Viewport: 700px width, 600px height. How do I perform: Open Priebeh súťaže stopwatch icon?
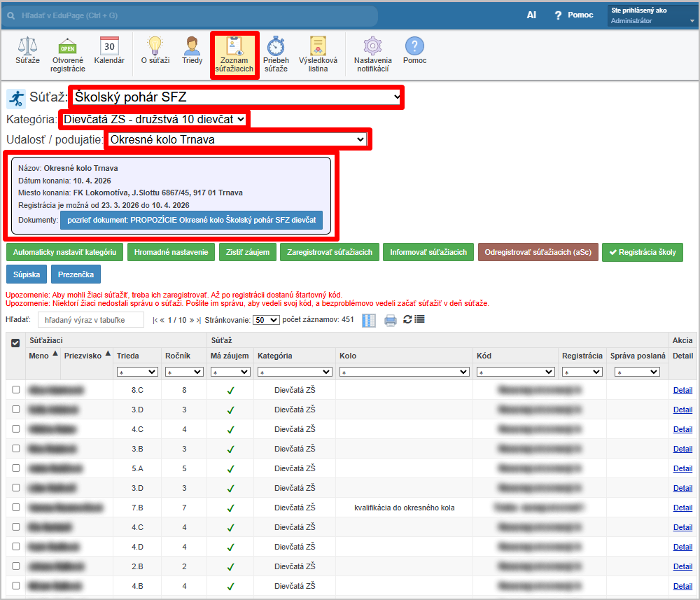(276, 54)
